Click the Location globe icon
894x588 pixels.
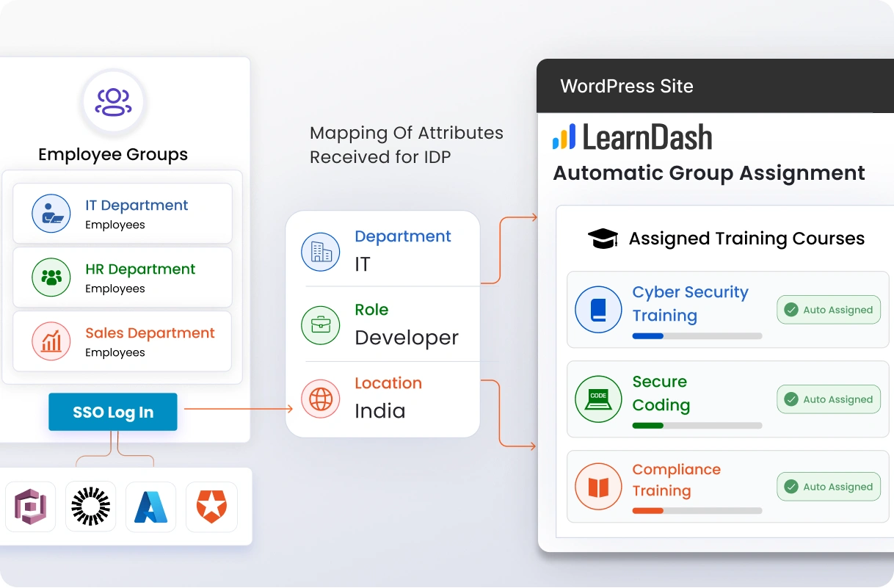click(321, 399)
